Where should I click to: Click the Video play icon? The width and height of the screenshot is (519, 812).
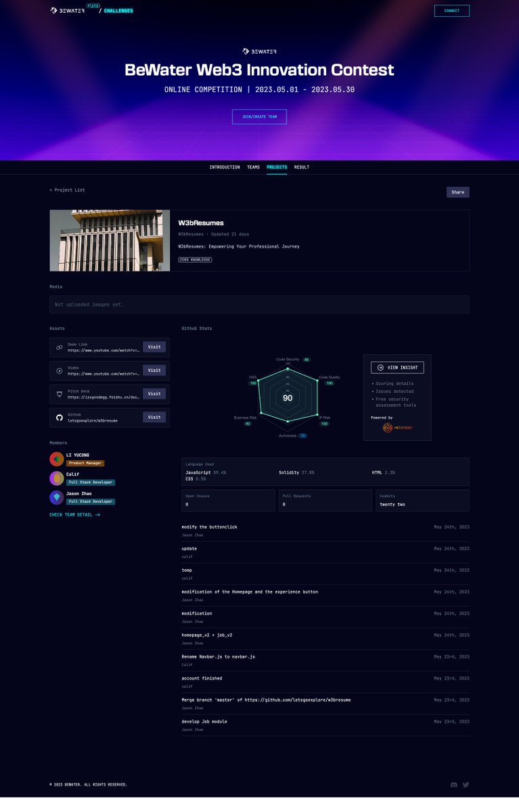[60, 371]
